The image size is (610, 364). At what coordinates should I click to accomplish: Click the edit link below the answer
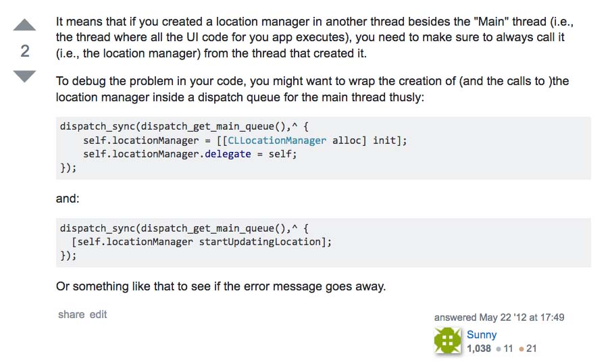point(99,314)
